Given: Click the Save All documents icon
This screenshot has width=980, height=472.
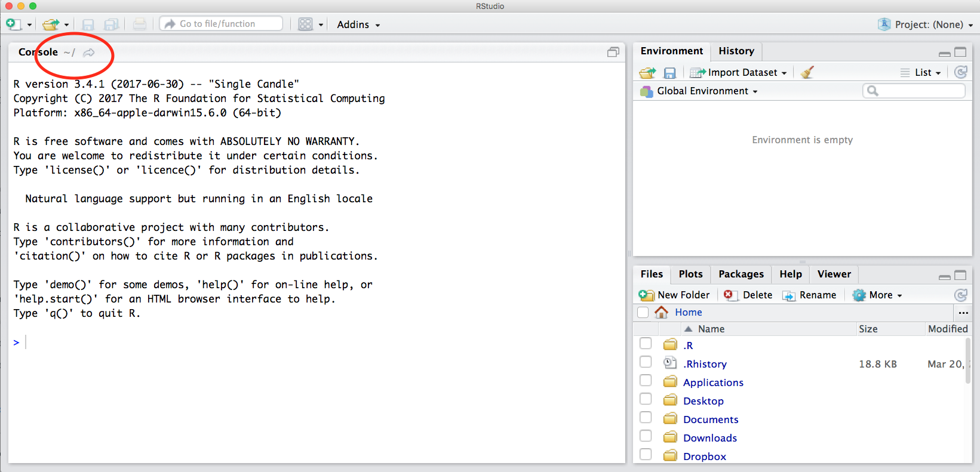Looking at the screenshot, I should [x=111, y=24].
